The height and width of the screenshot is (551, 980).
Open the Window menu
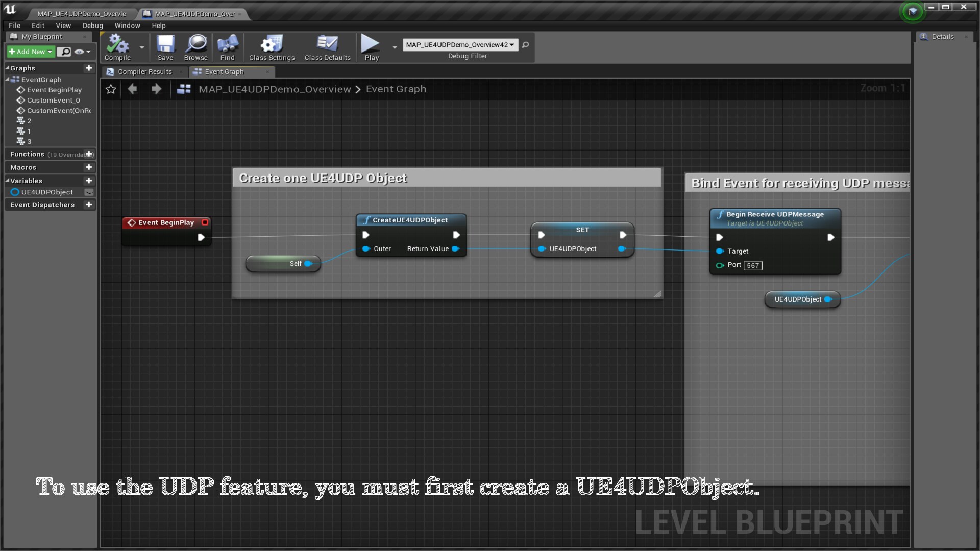point(127,26)
